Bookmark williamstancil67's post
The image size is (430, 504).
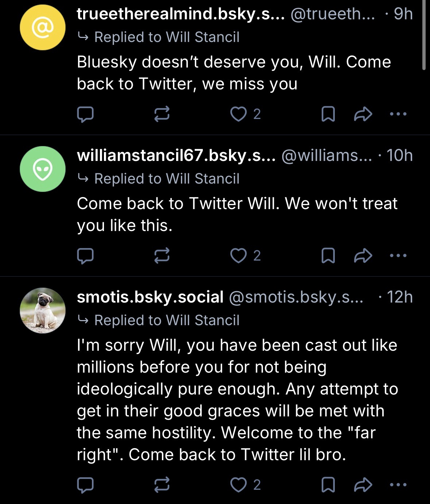point(328,256)
